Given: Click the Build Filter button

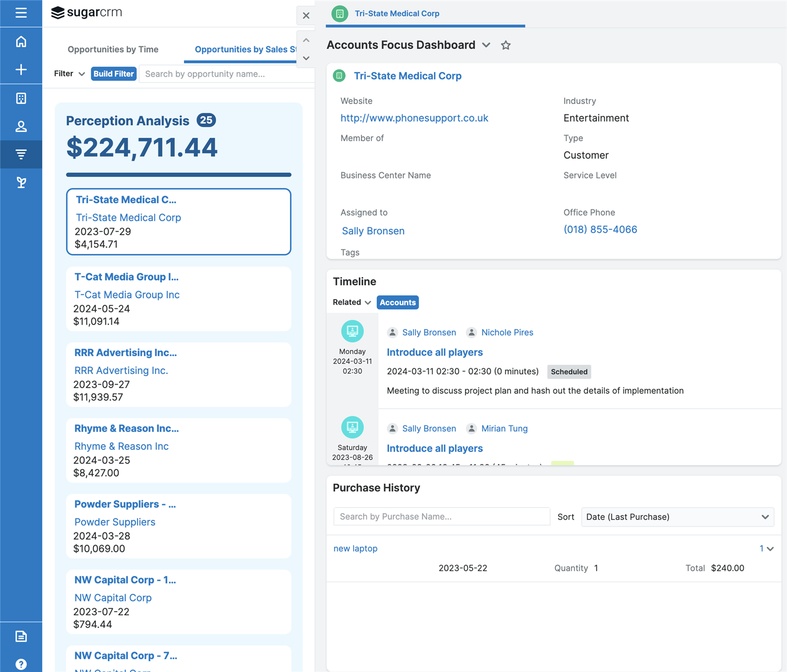Looking at the screenshot, I should 114,74.
